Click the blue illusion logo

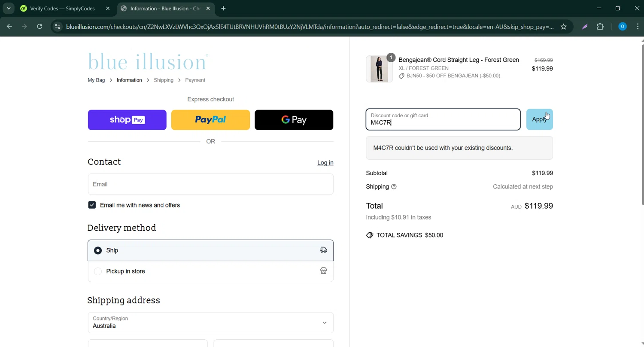[x=148, y=61]
